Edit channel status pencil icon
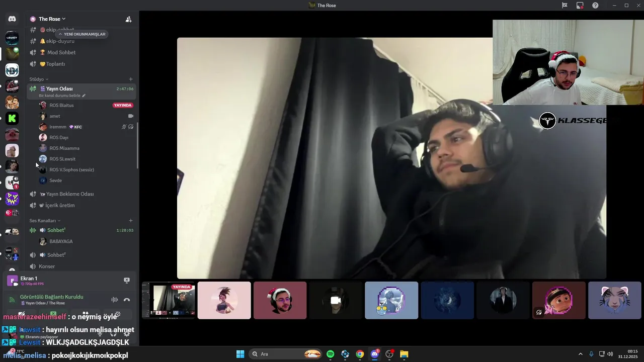 tap(84, 96)
